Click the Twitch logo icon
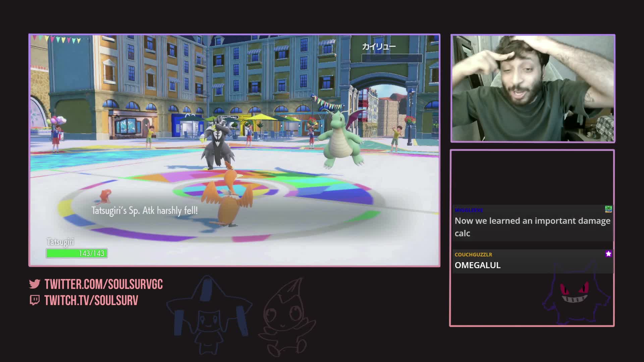Image resolution: width=644 pixels, height=362 pixels. click(x=35, y=300)
